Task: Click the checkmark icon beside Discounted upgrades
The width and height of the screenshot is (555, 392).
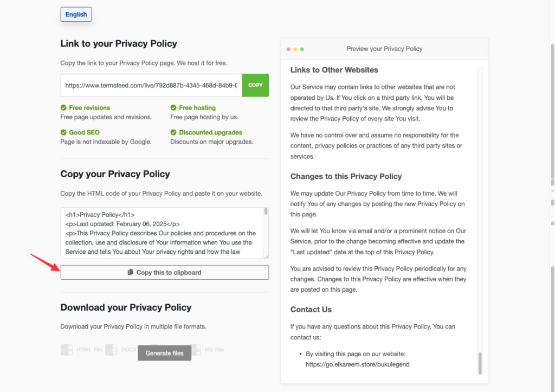Action: tap(173, 132)
